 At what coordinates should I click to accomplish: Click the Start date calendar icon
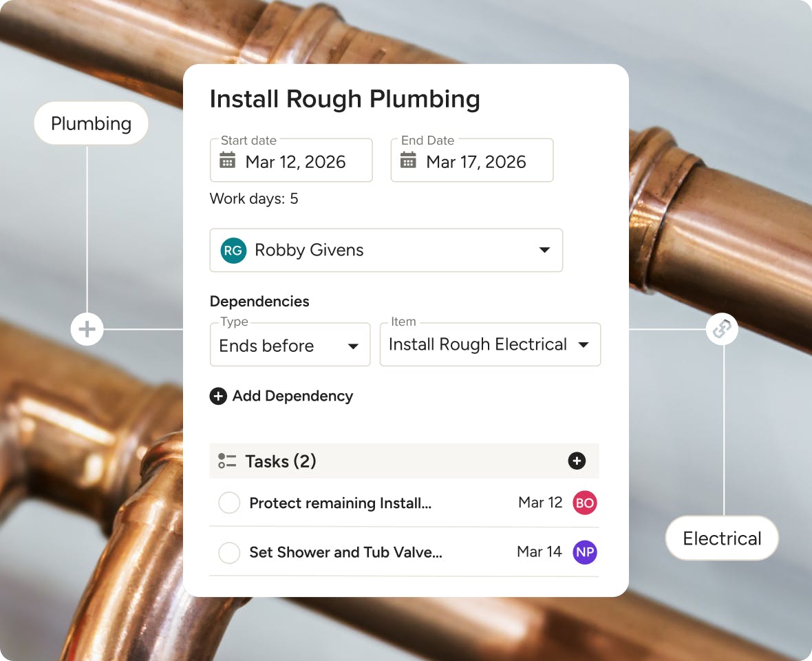point(227,161)
